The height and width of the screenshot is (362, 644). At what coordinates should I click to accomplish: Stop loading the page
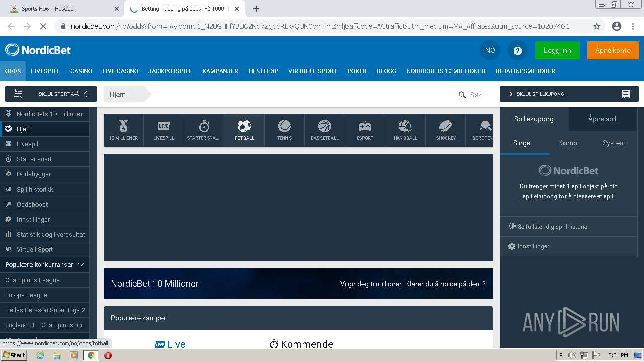[43, 26]
